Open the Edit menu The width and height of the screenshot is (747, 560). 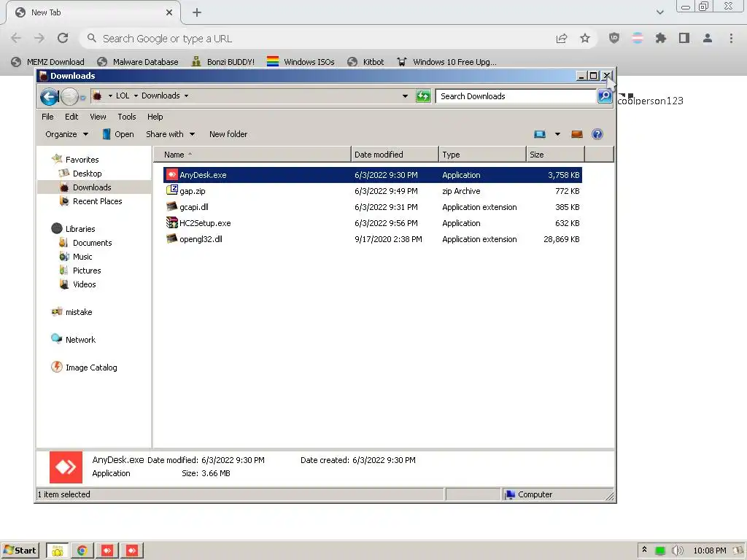pyautogui.click(x=71, y=117)
